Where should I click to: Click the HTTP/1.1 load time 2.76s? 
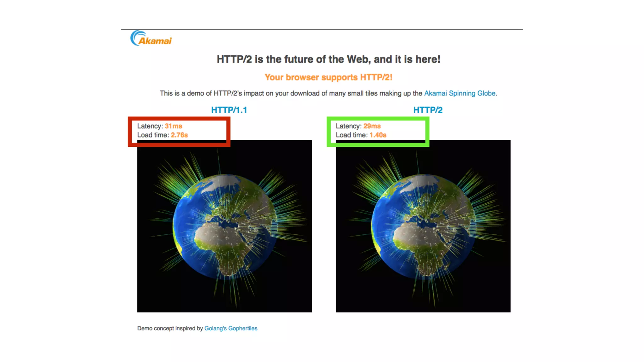pos(179,135)
